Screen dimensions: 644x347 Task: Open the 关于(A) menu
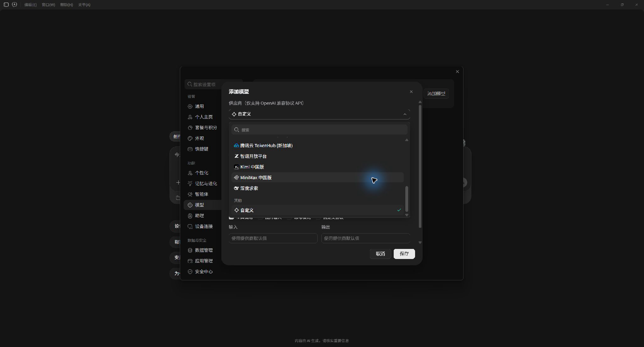[x=84, y=5]
